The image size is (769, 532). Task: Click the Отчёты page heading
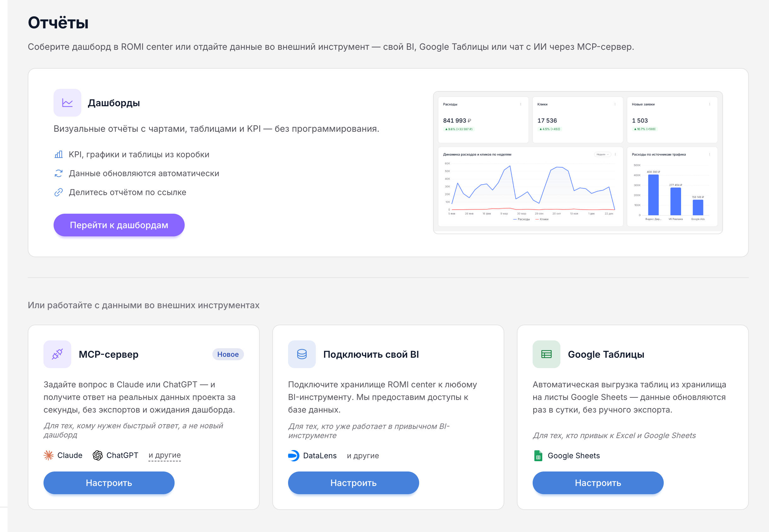pos(58,23)
